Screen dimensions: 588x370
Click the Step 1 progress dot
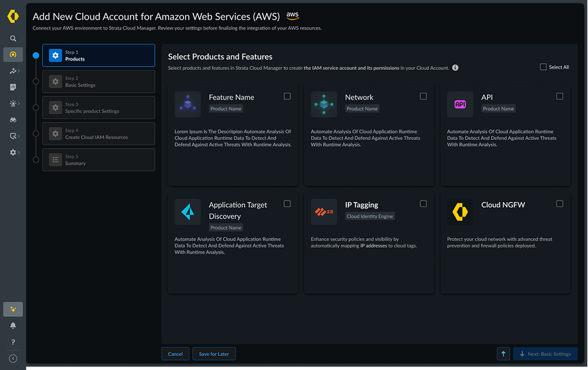click(x=36, y=55)
